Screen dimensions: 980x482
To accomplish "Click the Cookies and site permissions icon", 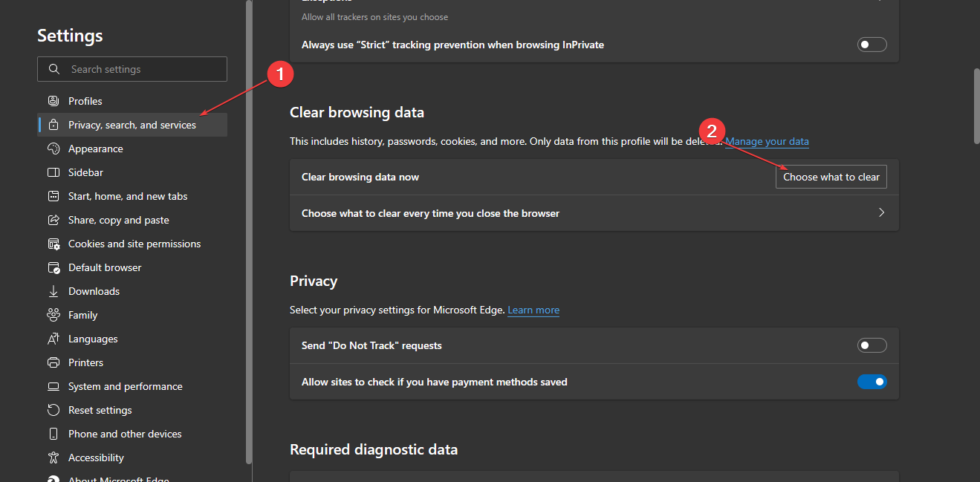I will point(53,244).
